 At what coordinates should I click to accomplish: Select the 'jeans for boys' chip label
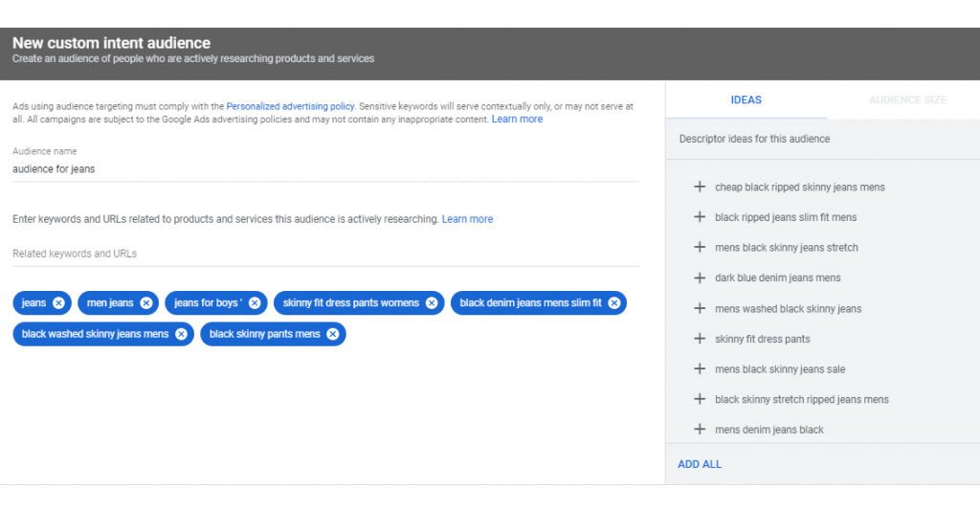(208, 303)
